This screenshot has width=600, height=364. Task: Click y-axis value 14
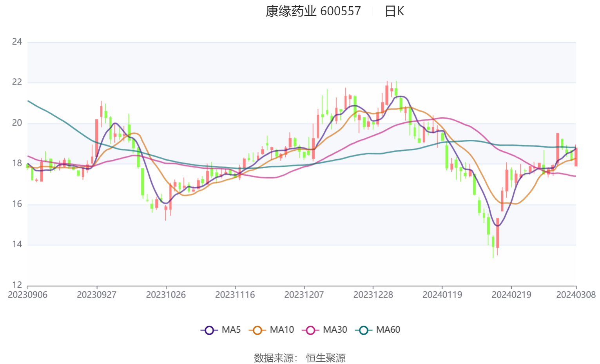(x=17, y=244)
